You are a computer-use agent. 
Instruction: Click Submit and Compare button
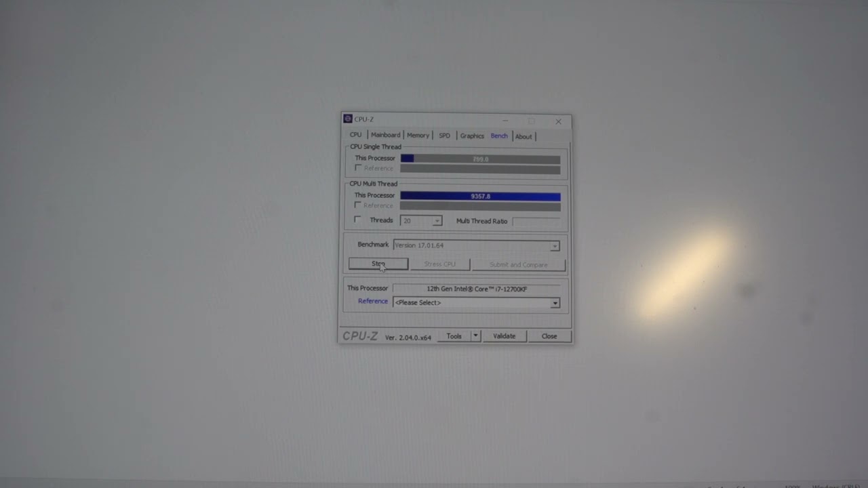[x=518, y=265]
